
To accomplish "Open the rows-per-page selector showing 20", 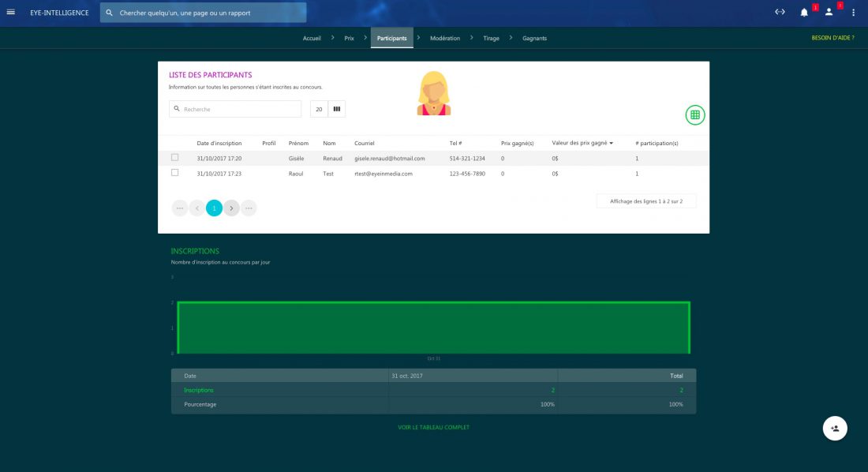I will click(x=319, y=109).
